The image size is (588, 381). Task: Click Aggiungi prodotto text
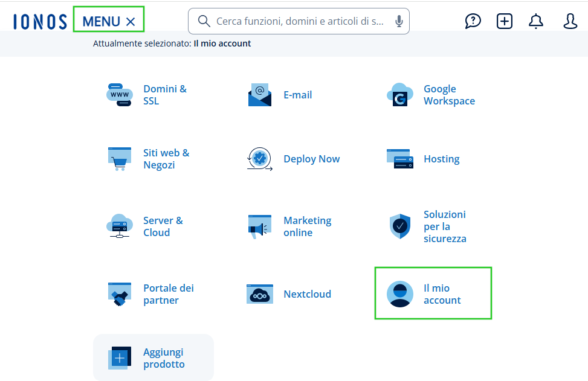click(164, 358)
